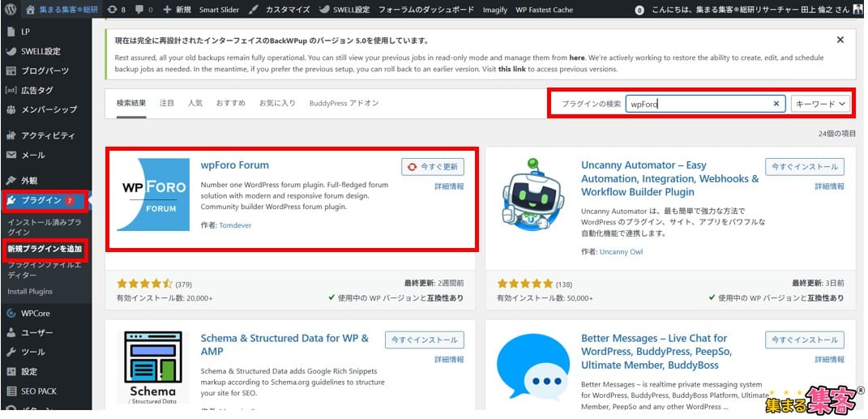Click 今すぐ更新 for wpForo Forum
Image resolution: width=868 pixels, height=419 pixels.
pos(432,167)
